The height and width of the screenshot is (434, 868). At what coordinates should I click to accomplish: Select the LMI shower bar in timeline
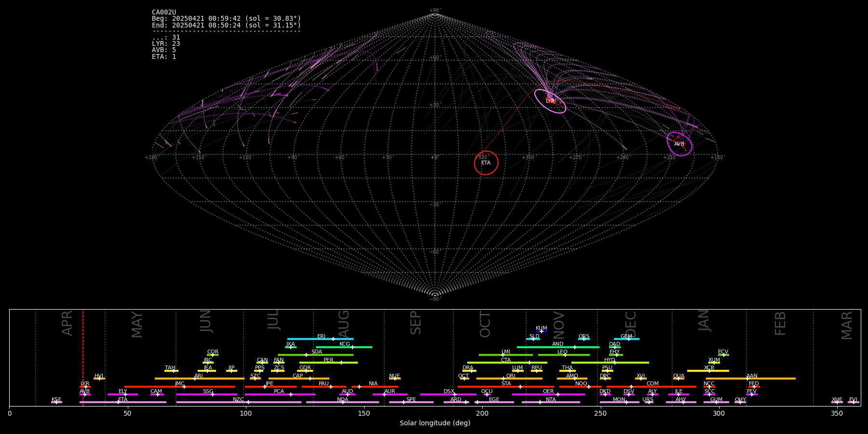(x=506, y=355)
